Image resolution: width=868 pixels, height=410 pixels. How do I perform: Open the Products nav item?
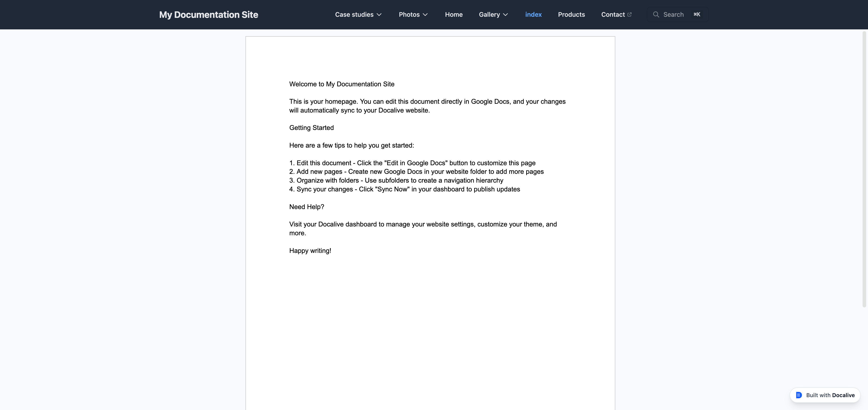coord(571,14)
